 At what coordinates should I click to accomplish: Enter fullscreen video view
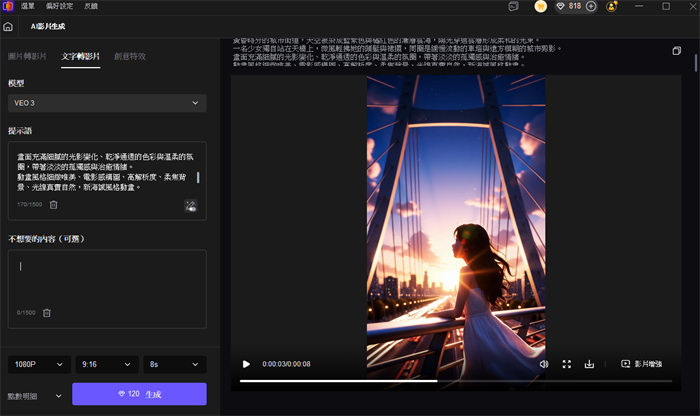(567, 364)
